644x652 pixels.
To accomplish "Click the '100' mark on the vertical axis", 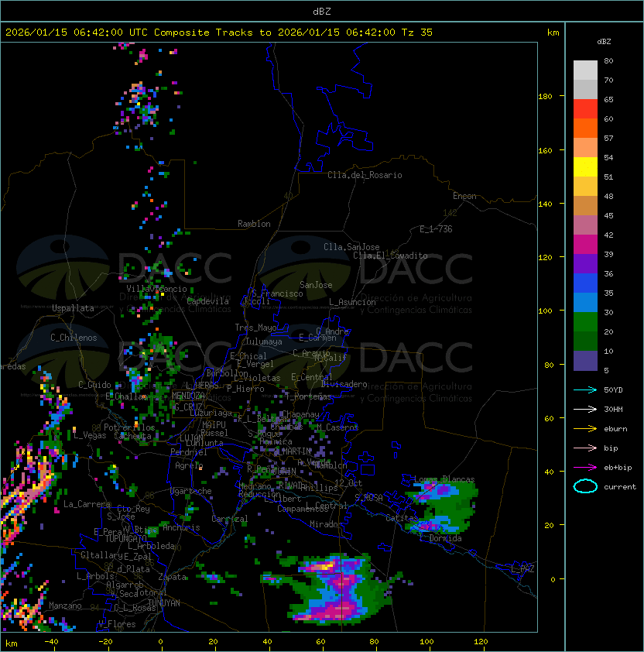I will 545,311.
